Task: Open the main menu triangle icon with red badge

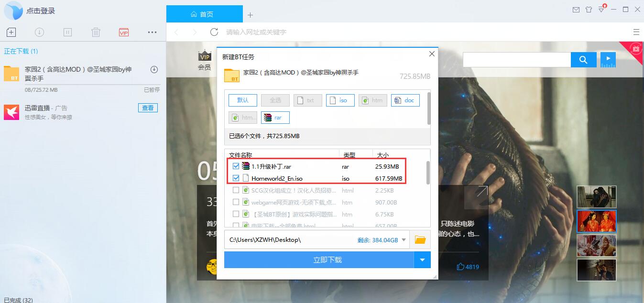Action: point(601,9)
